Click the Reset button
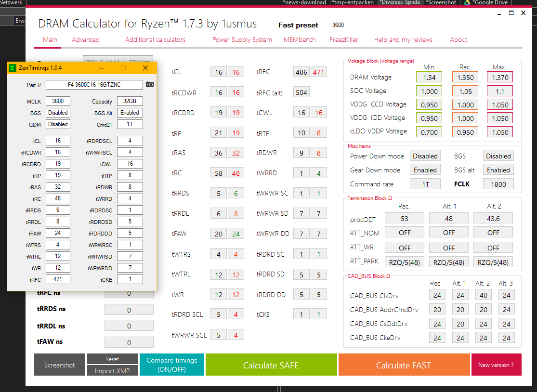This screenshot has width=537, height=392. [113, 359]
